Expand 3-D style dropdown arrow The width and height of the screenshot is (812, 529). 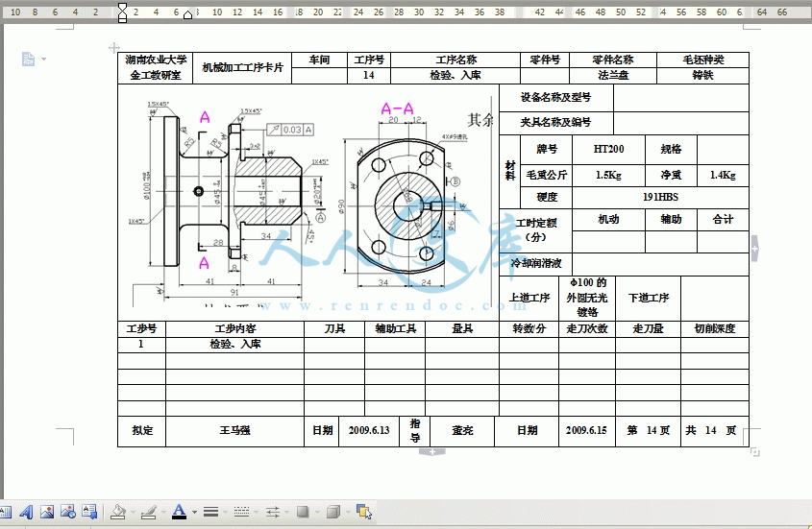pos(348,513)
